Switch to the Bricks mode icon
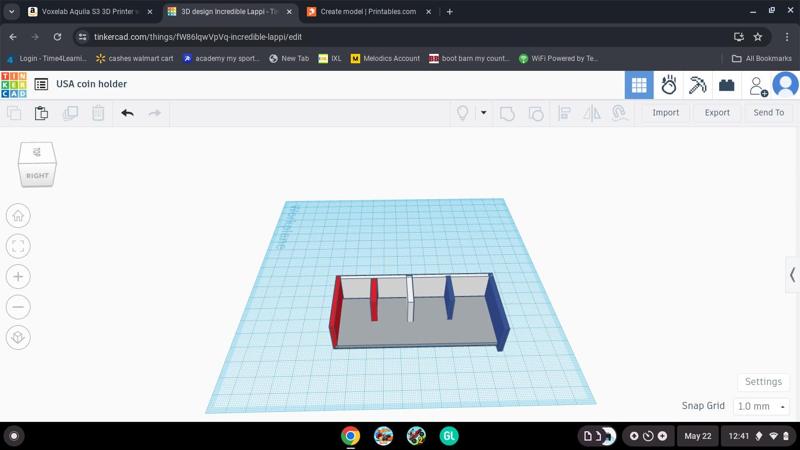The width and height of the screenshot is (800, 450). point(727,85)
